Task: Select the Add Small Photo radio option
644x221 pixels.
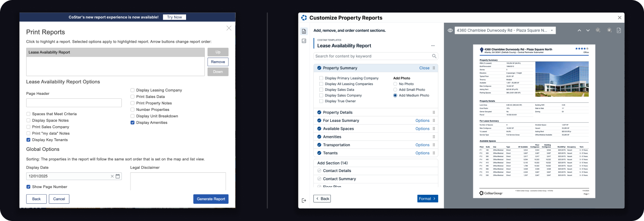Action: (x=395, y=90)
